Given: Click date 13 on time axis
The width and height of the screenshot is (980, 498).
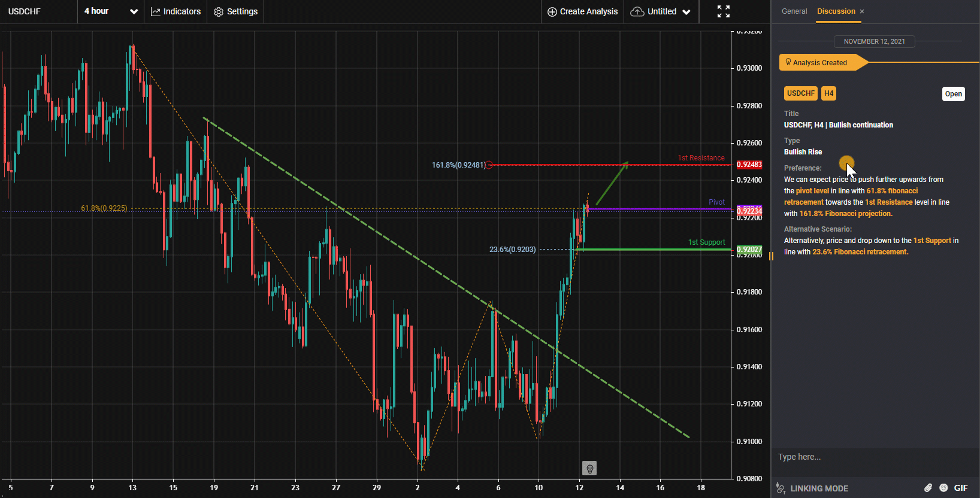Looking at the screenshot, I should (x=132, y=488).
